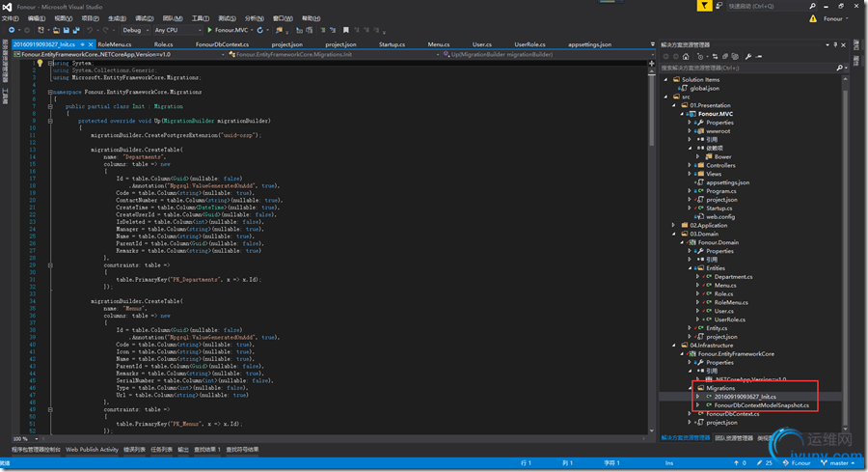This screenshot has height=472, width=868.
Task: Expand the 02.Application folder node
Action: click(x=674, y=225)
